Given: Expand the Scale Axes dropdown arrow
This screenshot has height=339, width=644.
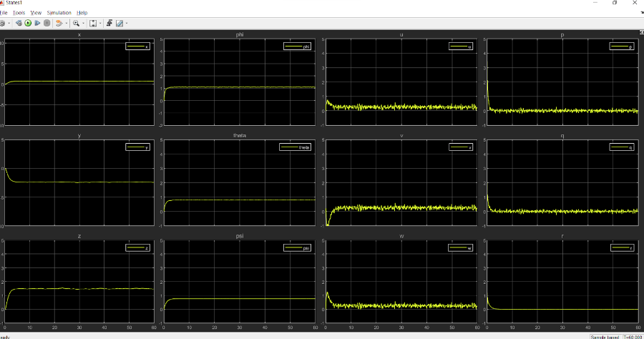Looking at the screenshot, I should (x=99, y=23).
